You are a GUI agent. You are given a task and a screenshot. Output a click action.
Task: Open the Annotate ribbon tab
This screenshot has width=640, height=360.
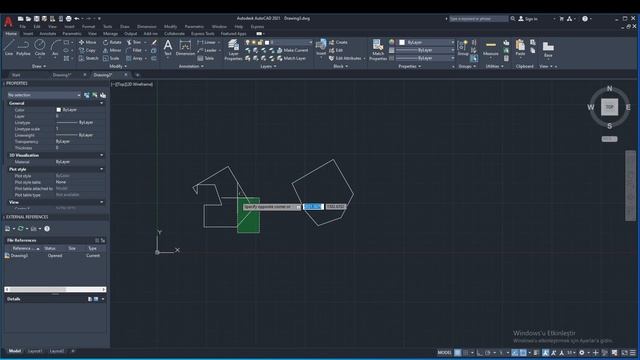[x=48, y=34]
